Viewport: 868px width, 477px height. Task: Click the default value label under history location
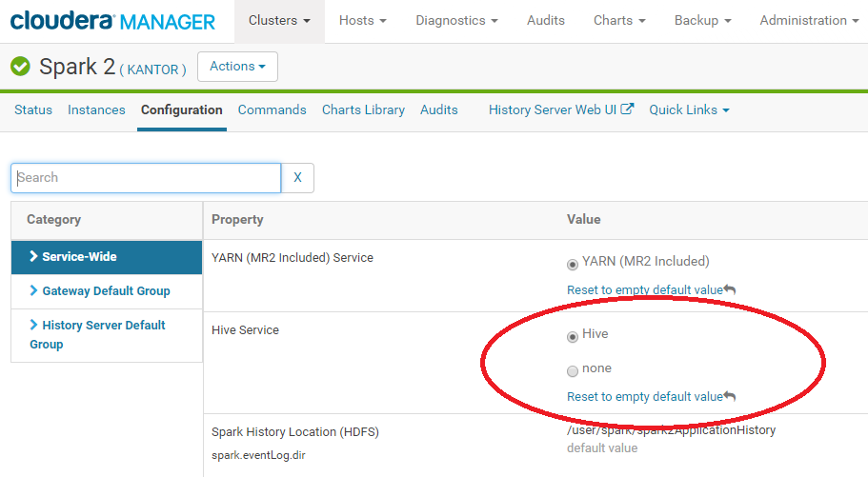(x=602, y=448)
